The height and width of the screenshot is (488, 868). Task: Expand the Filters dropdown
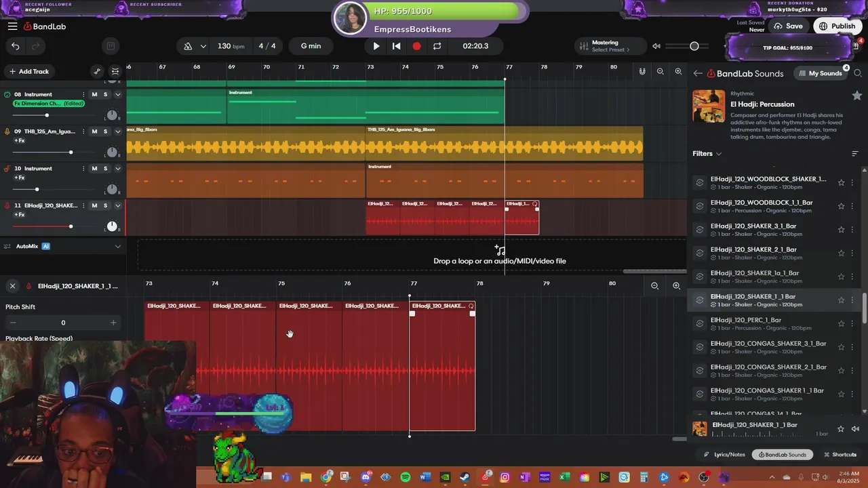(x=707, y=154)
